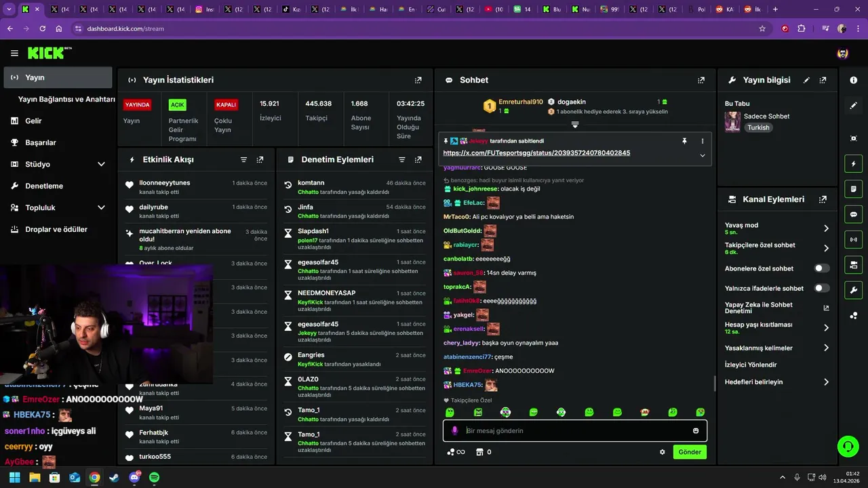
Task: Open Discord from the taskbar
Action: [x=134, y=478]
